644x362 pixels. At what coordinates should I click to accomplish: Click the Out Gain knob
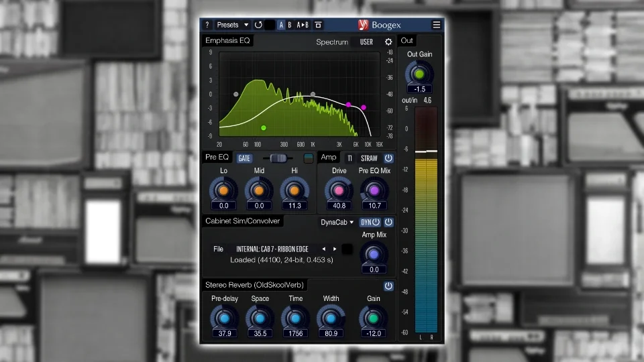419,74
